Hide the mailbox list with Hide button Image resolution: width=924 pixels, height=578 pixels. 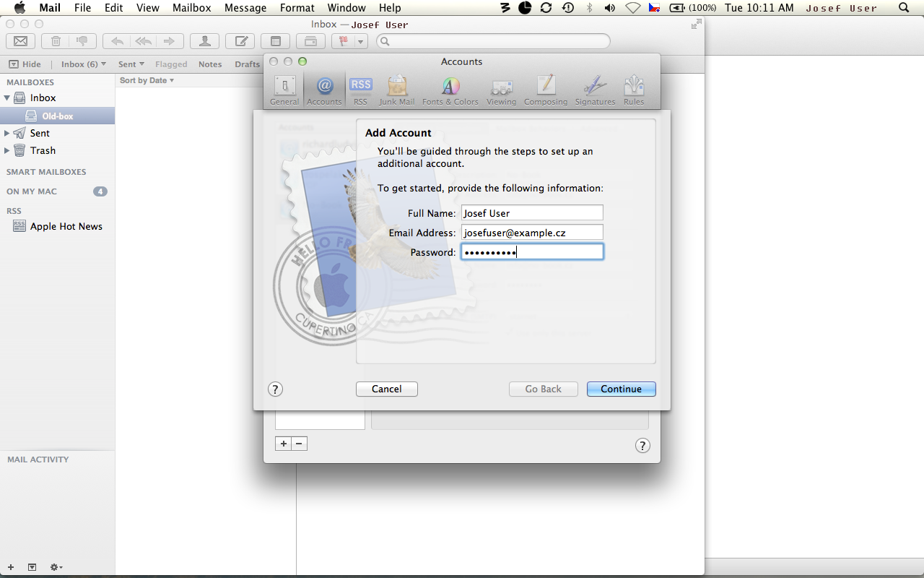[x=25, y=64]
